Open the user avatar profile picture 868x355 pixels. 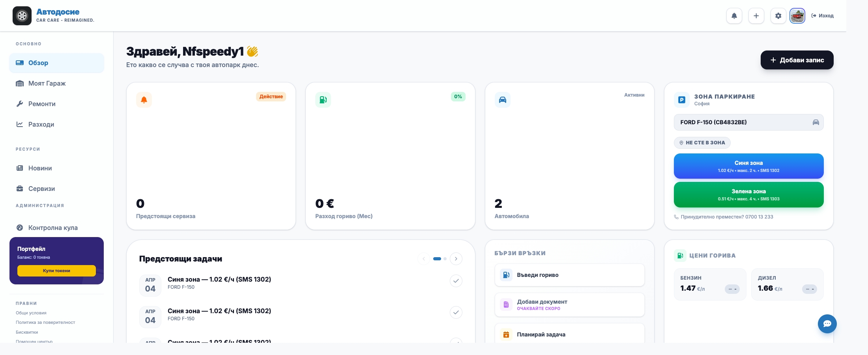[797, 16]
